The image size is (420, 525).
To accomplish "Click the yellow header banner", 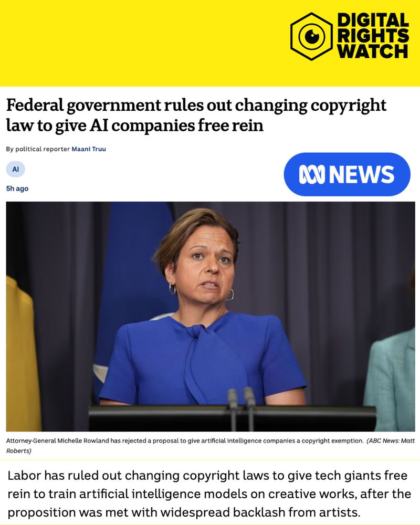I will [x=210, y=43].
